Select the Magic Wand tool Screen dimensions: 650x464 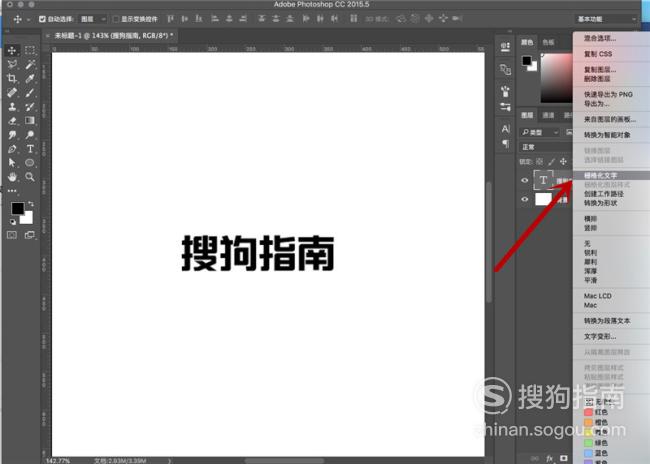30,64
